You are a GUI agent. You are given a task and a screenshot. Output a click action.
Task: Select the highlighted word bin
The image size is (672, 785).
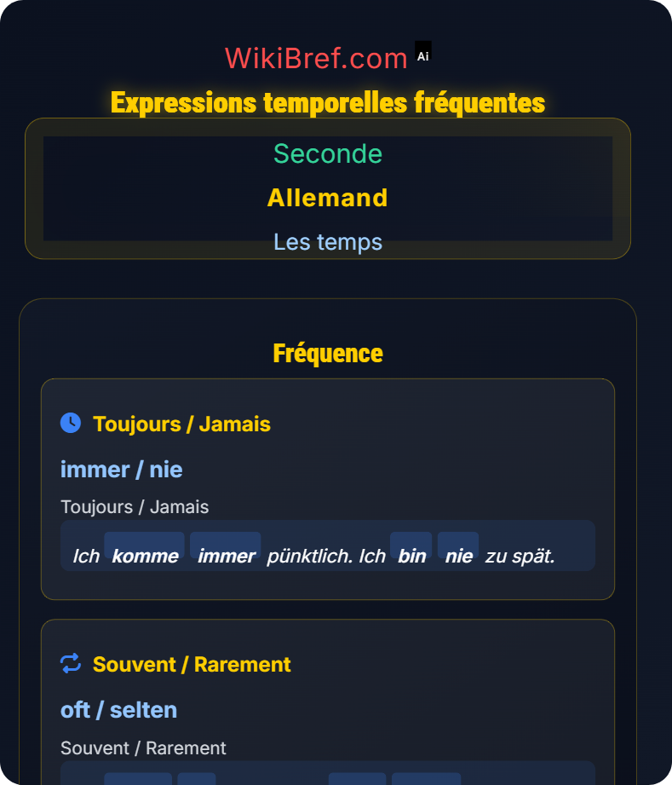[411, 555]
